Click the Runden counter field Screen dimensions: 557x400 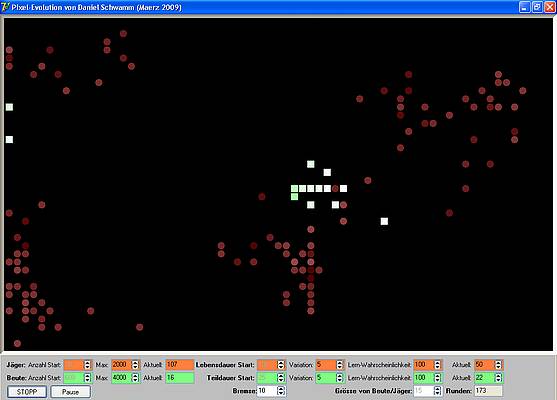click(x=488, y=391)
